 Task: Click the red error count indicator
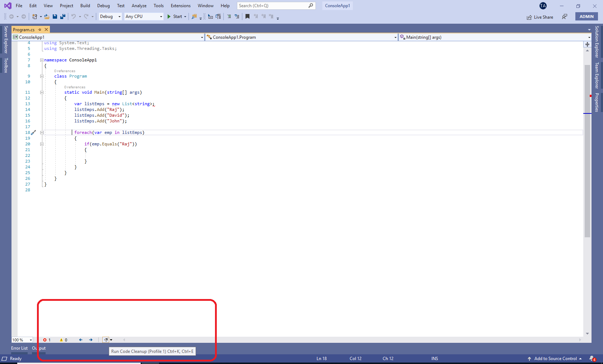[x=47, y=340]
